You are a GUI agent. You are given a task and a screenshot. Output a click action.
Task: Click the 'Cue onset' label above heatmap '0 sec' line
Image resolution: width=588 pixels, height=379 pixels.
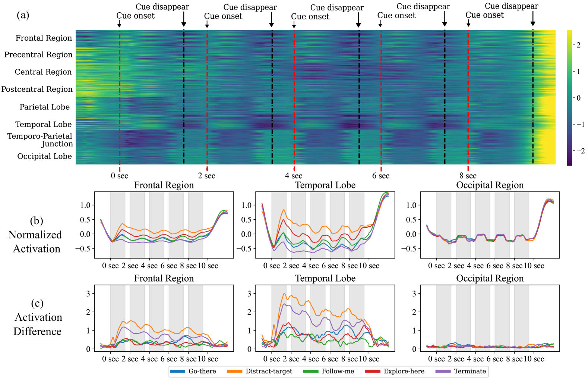(135, 16)
